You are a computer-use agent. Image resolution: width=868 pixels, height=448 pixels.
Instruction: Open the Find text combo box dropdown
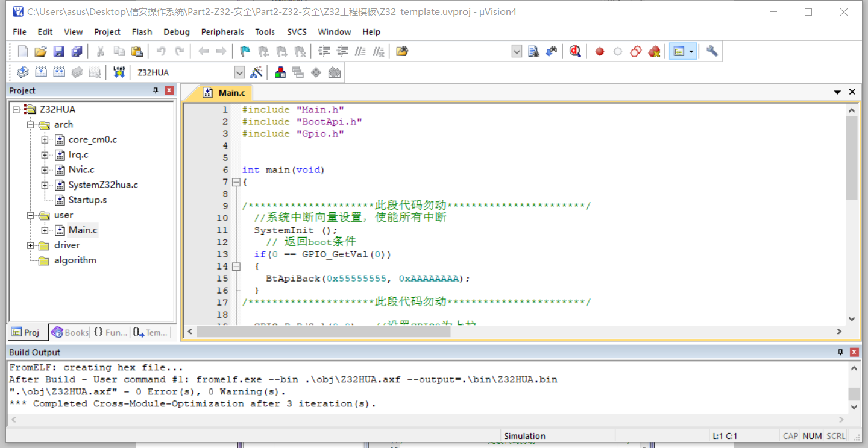(x=517, y=52)
